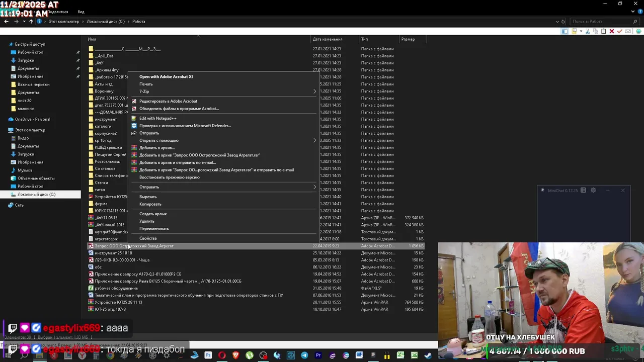Open Word from the taskbar
The image size is (644, 362).
[359, 355]
